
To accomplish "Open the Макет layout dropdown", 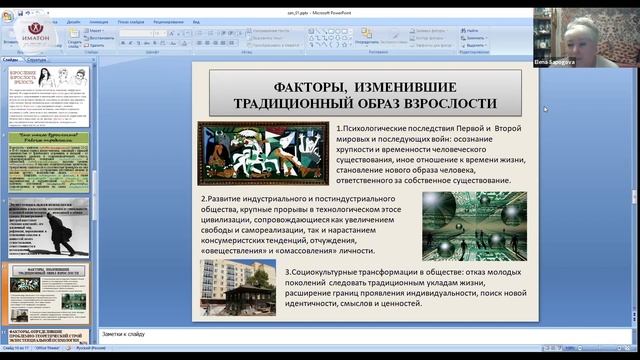I will (x=94, y=31).
